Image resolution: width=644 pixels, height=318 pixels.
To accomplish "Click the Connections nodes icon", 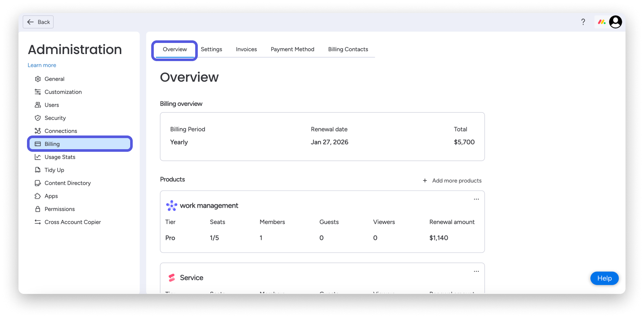I will (x=38, y=131).
